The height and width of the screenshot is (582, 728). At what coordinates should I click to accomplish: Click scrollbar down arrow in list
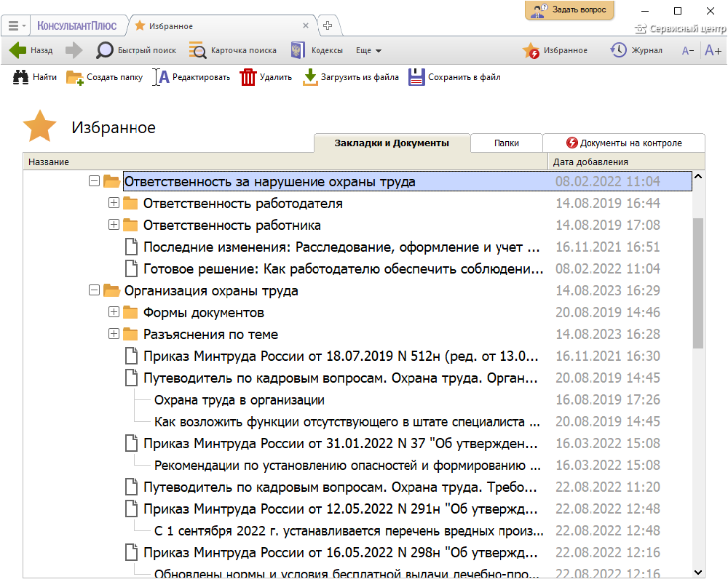[698, 573]
